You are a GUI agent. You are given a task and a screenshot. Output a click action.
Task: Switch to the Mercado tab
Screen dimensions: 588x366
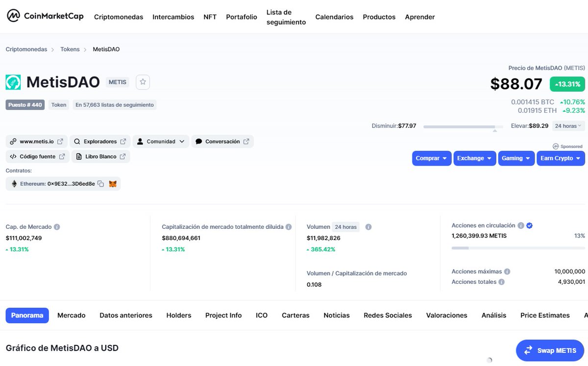72,316
